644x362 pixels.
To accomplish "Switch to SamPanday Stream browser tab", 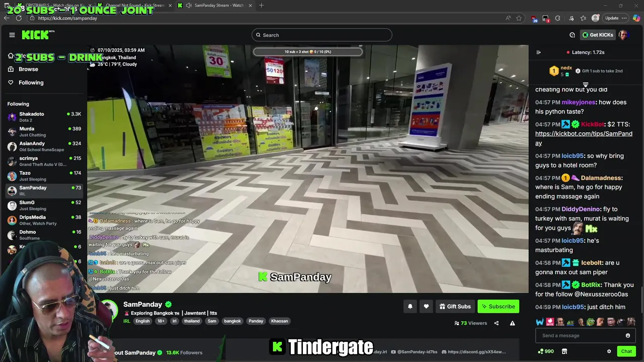I will click(x=216, y=6).
